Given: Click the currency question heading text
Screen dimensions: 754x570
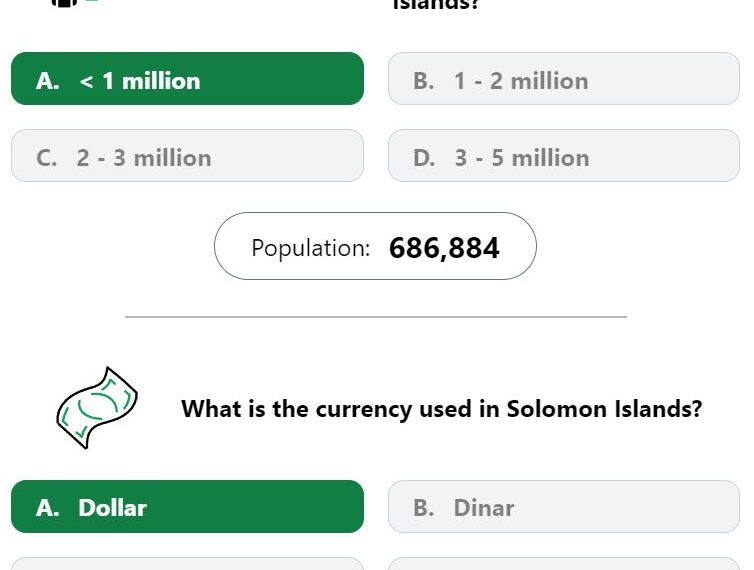Looking at the screenshot, I should (441, 409).
